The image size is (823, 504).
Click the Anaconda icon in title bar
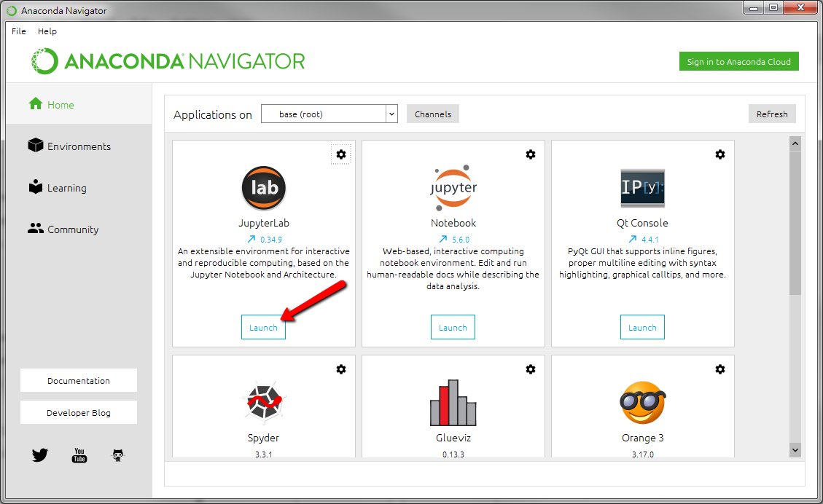point(12,10)
